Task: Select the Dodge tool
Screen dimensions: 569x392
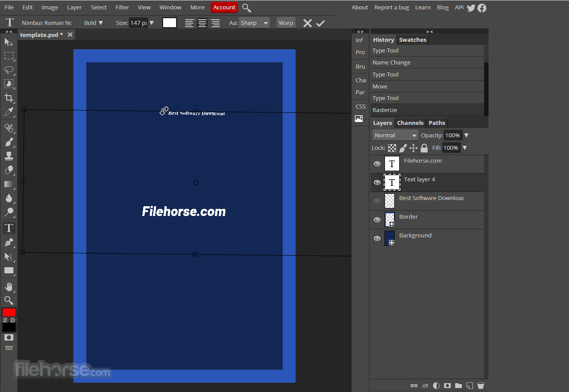Action: pos(9,212)
